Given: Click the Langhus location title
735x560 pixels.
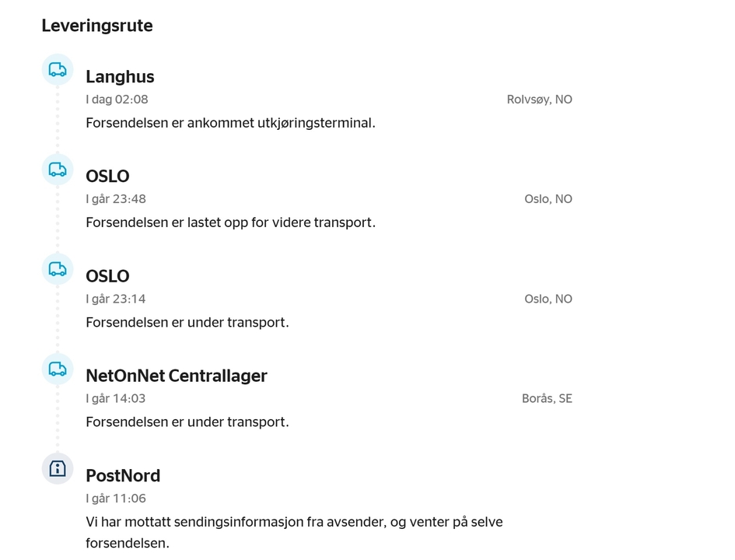Looking at the screenshot, I should tap(120, 77).
